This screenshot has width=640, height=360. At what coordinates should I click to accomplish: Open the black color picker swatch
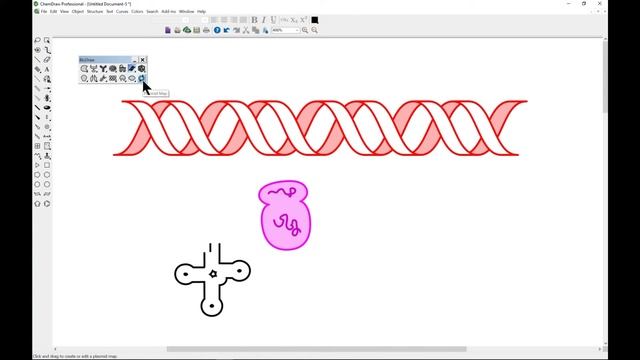pos(315,20)
